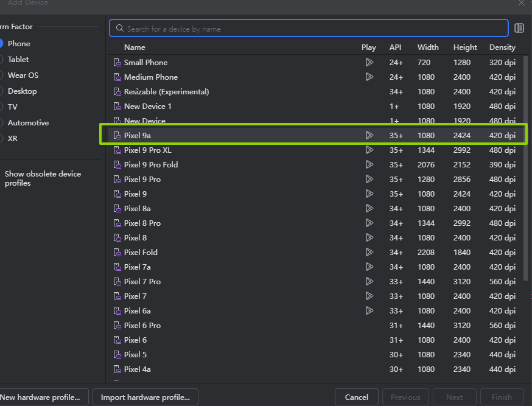Sort the list by Density column

502,47
